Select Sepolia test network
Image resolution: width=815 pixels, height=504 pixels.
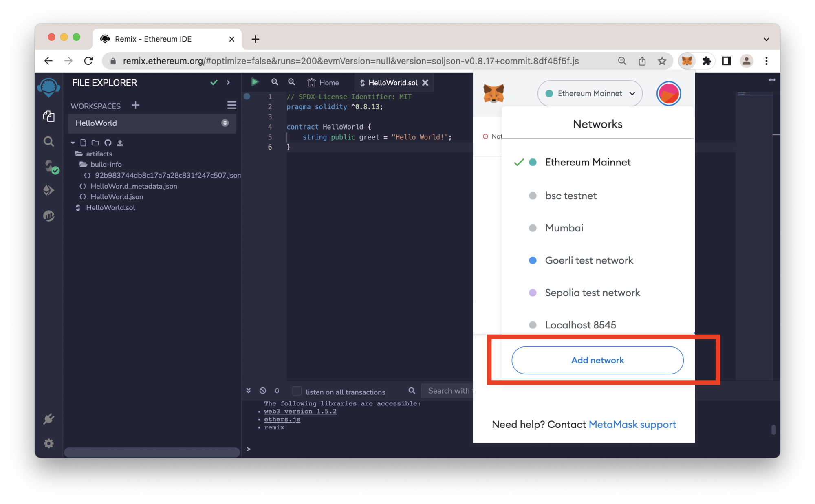(x=592, y=293)
